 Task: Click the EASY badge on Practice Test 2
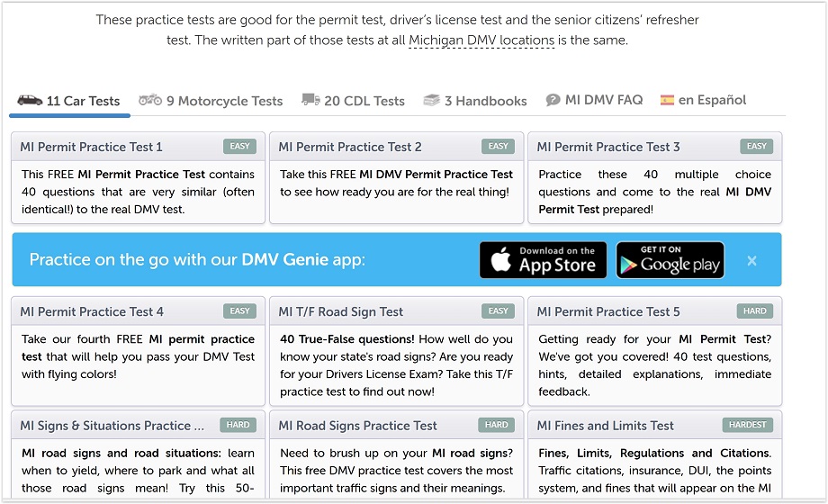tap(498, 147)
